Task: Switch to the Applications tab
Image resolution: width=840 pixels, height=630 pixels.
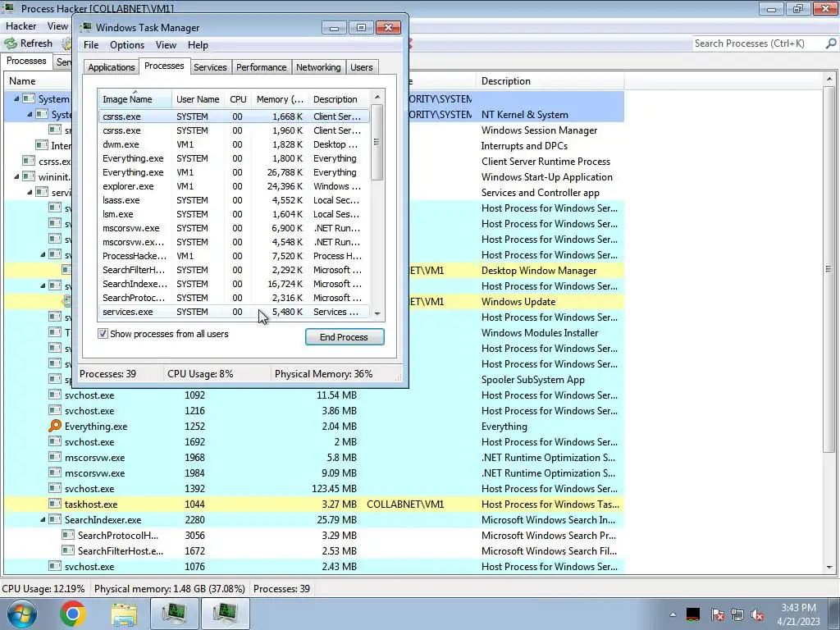Action: pos(111,67)
